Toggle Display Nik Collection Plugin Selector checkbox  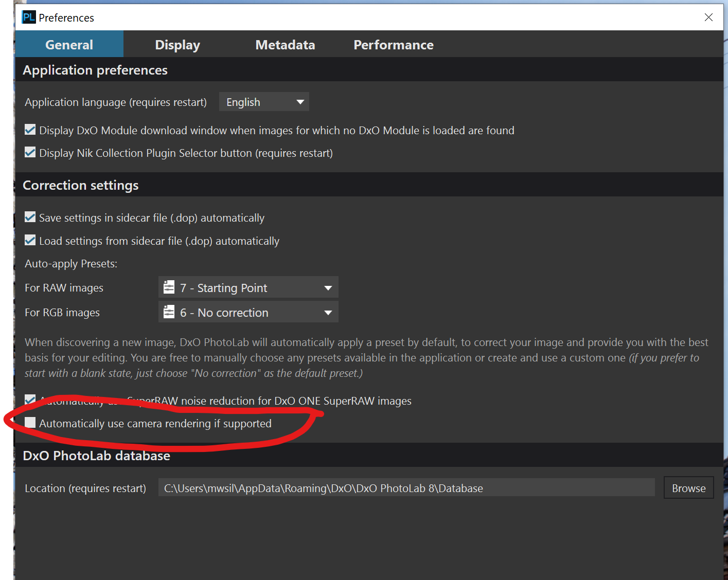point(30,152)
